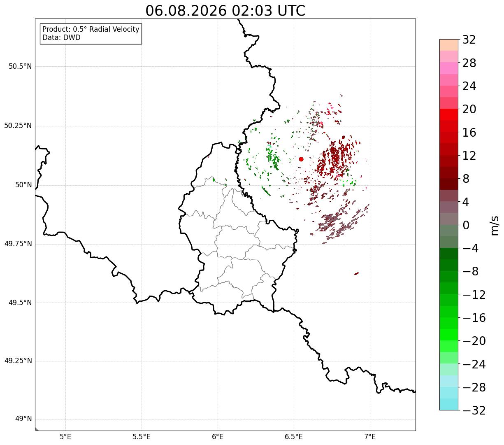This screenshot has width=504, height=445.
Task: Click the isolated small red echo near 49.6°N
Action: [356, 273]
